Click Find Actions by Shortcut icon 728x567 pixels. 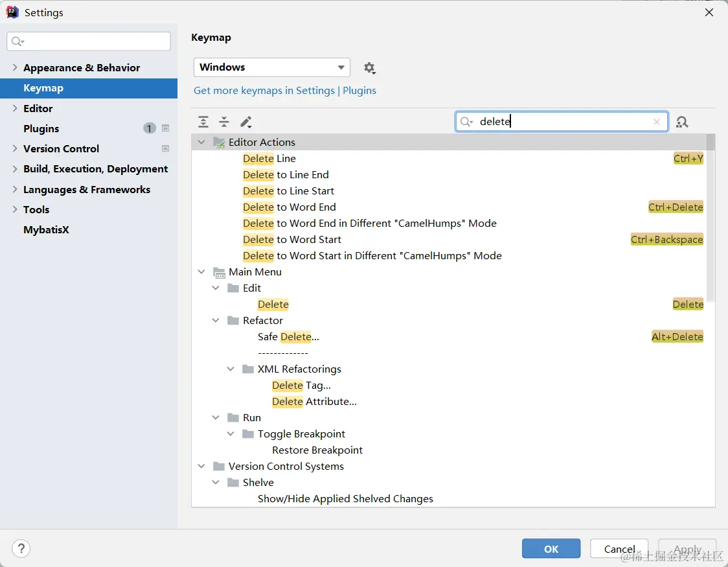(x=682, y=122)
